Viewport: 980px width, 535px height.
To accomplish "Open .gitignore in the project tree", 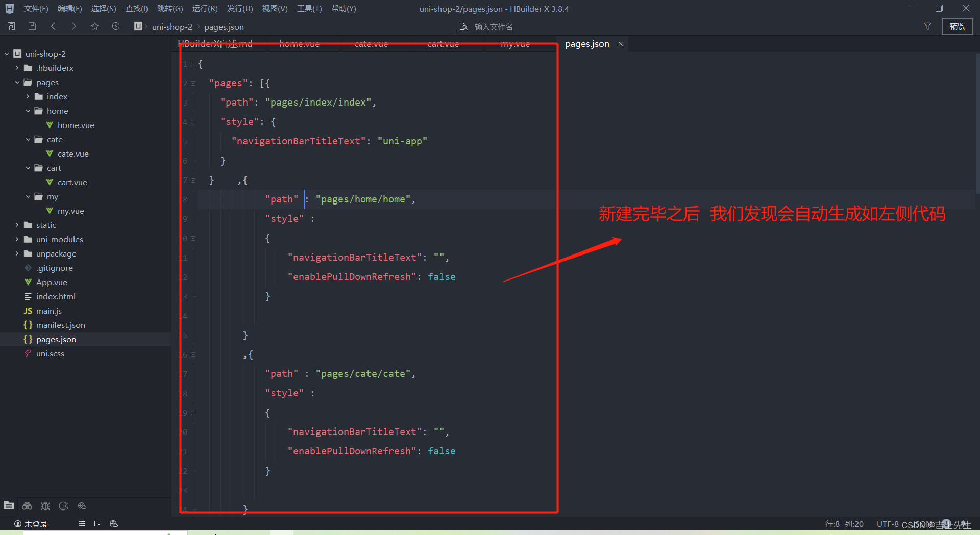I will 54,268.
